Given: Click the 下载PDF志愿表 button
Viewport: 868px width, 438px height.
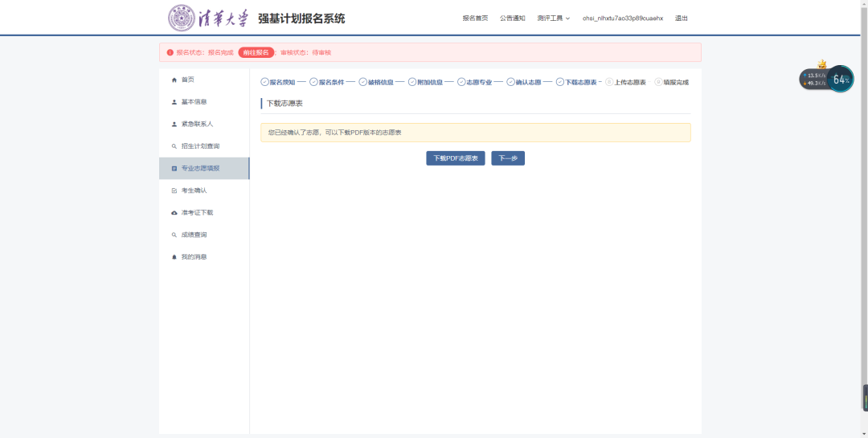Looking at the screenshot, I should (x=456, y=158).
